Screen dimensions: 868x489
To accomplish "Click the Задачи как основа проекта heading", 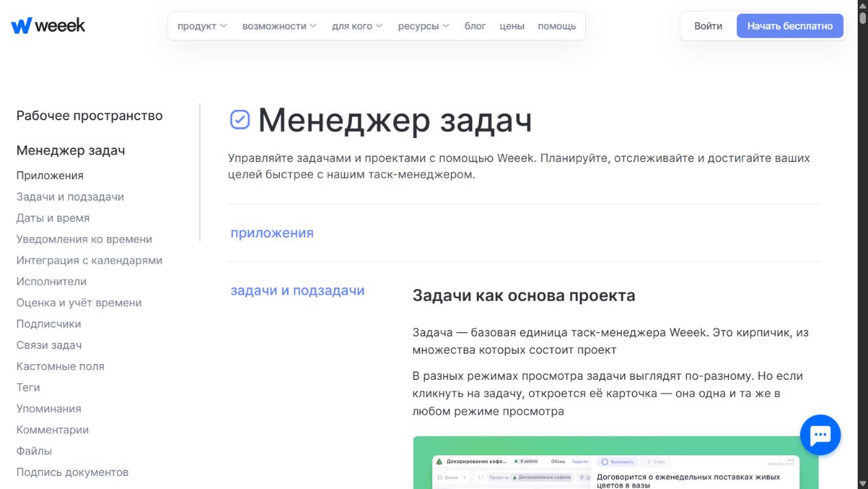I will point(524,296).
